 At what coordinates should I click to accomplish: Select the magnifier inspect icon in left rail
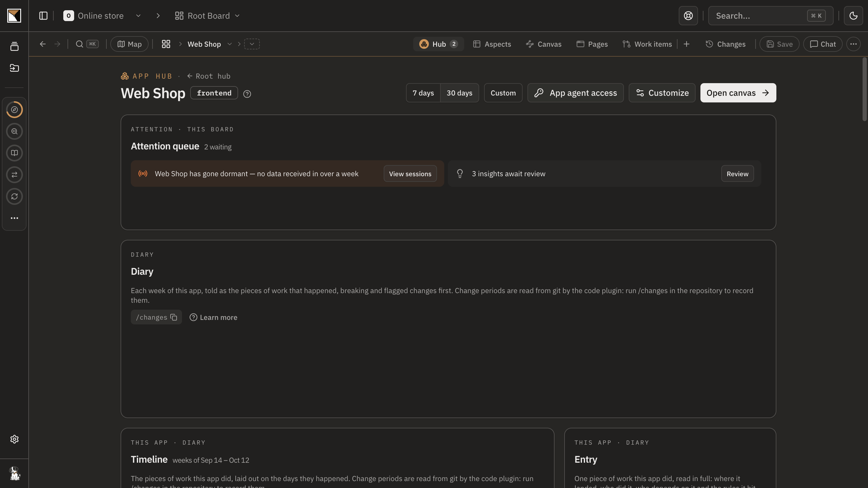14,131
